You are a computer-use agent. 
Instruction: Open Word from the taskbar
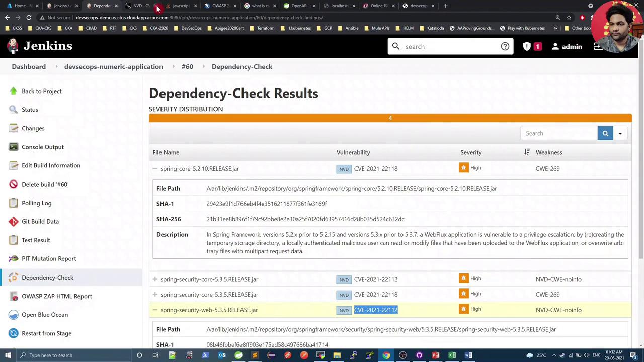coord(468,355)
